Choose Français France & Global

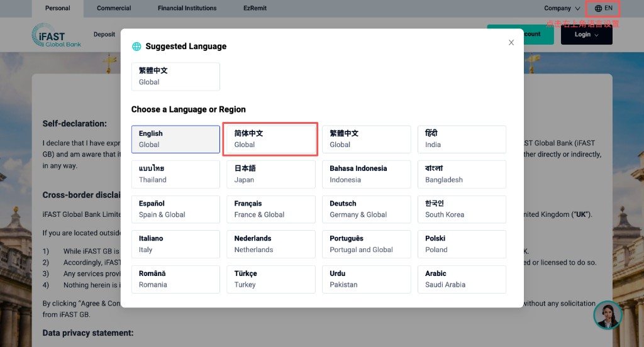270,209
